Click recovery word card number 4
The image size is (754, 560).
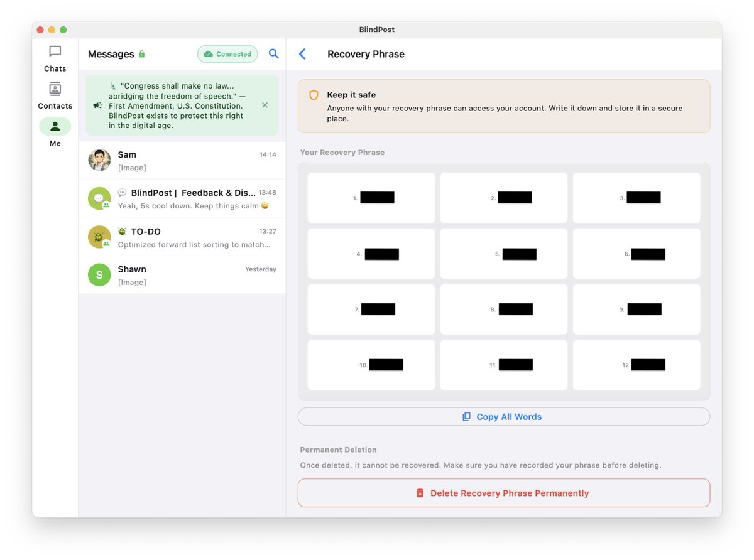pos(371,254)
